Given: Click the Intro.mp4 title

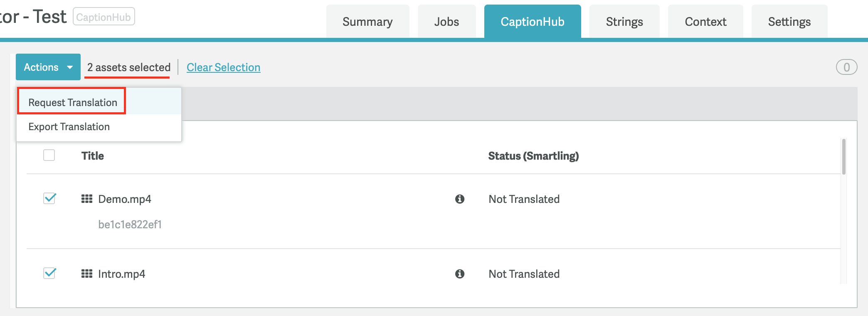Looking at the screenshot, I should (x=122, y=274).
